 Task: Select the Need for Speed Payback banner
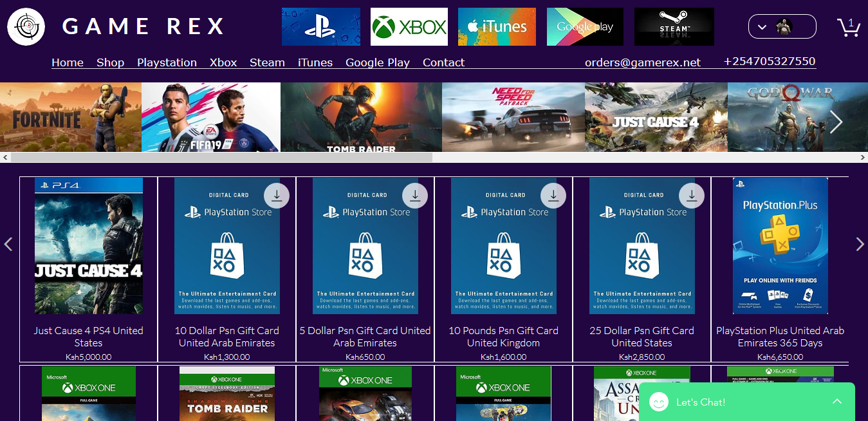pyautogui.click(x=513, y=117)
